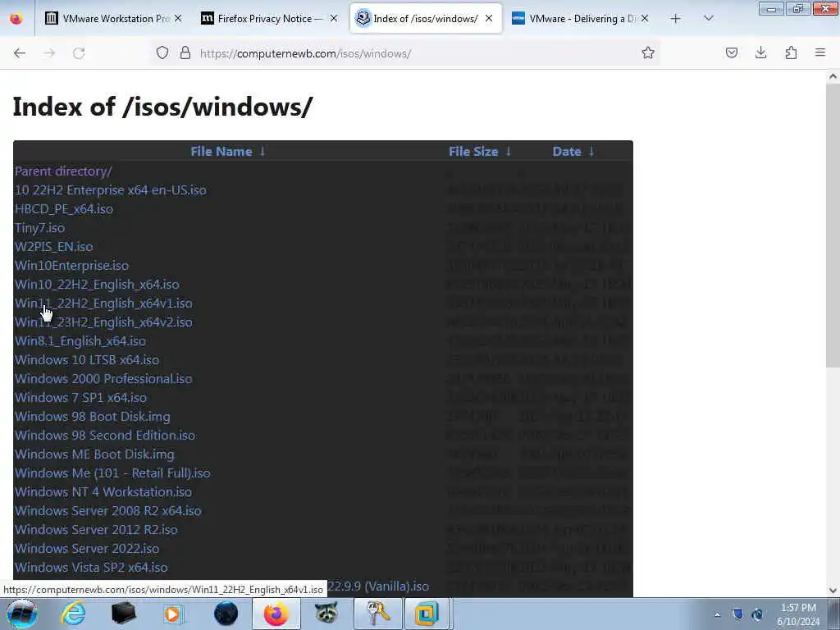Sort listing by Date
This screenshot has height=630, width=840.
pos(567,152)
